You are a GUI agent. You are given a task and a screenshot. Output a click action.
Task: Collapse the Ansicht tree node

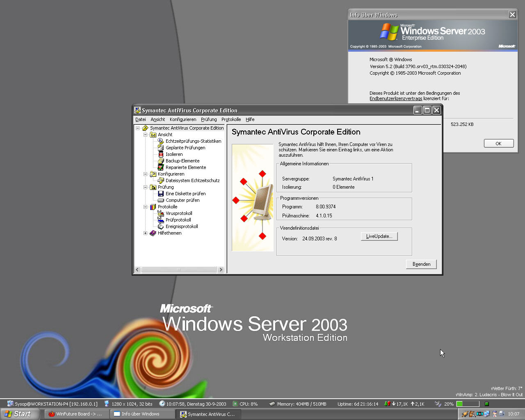pyautogui.click(x=145, y=135)
